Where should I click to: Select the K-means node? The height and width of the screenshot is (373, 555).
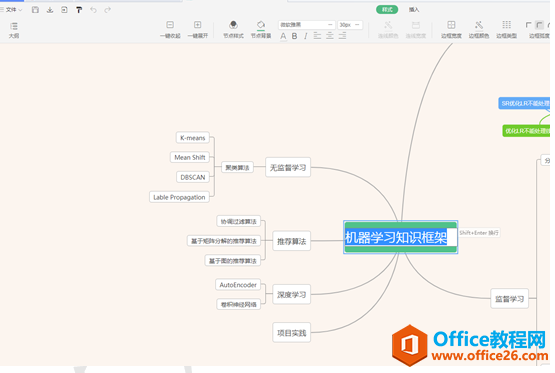(x=193, y=138)
